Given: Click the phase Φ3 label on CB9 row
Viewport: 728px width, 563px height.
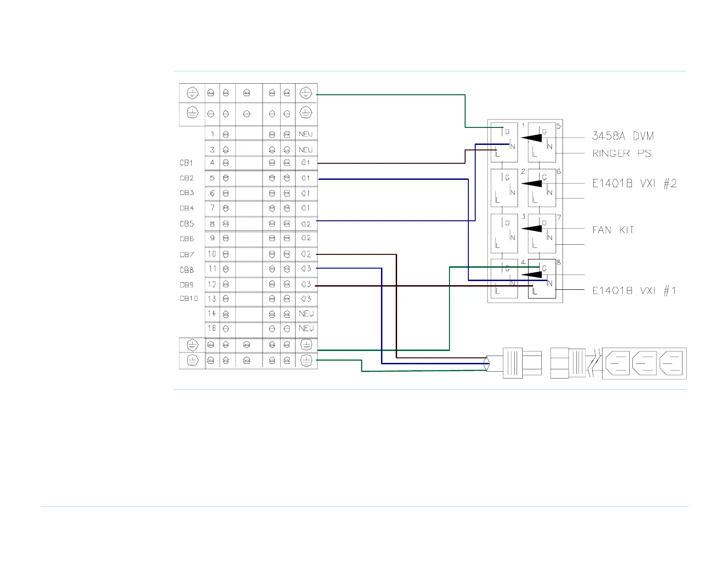Looking at the screenshot, I should click(306, 284).
